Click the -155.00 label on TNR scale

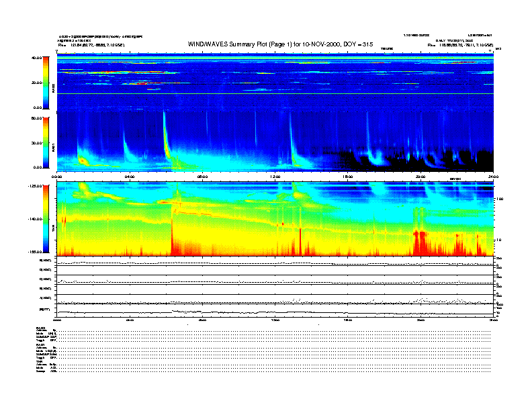coord(35,252)
